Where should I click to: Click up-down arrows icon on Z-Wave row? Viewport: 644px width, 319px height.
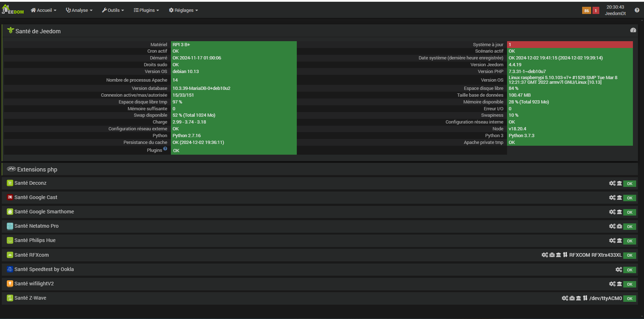[585, 298]
